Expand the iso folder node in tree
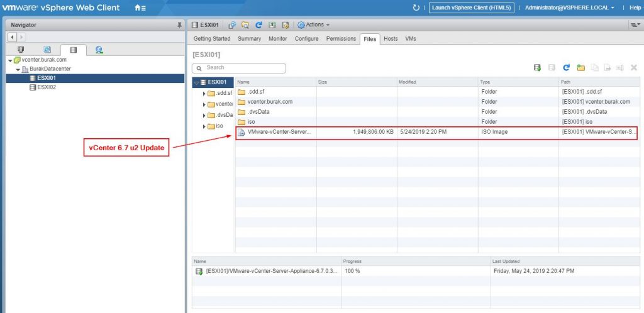The width and height of the screenshot is (644, 313). tap(204, 126)
